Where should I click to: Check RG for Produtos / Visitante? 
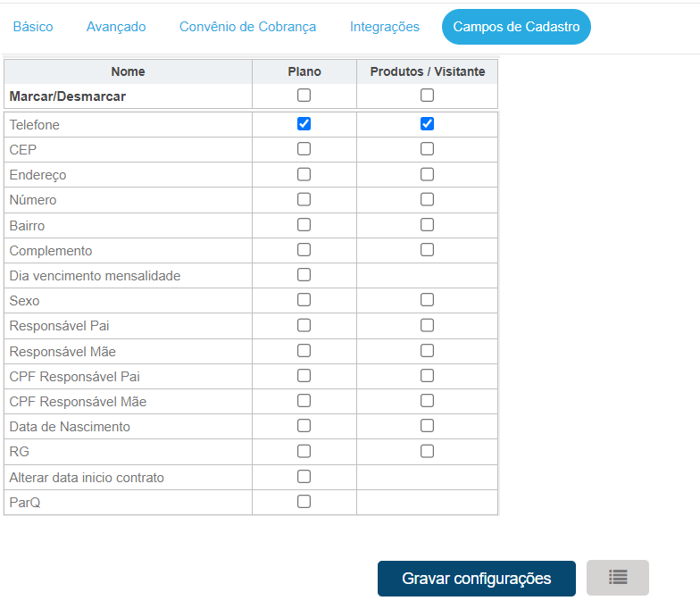click(428, 451)
